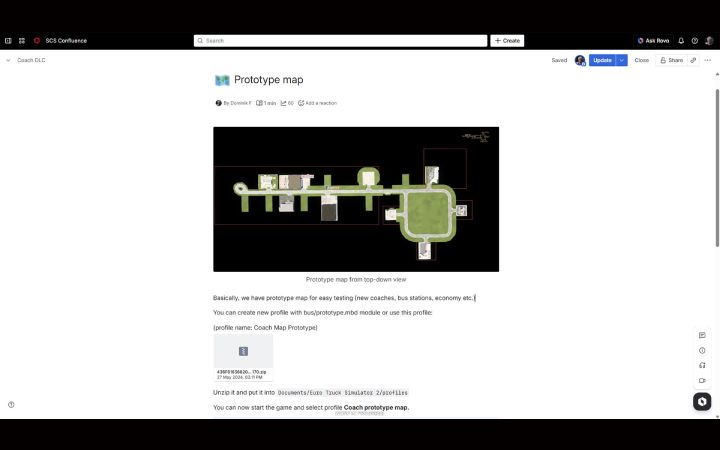The width and height of the screenshot is (720, 450).
Task: Open the zip file attachment card
Action: 243,355
